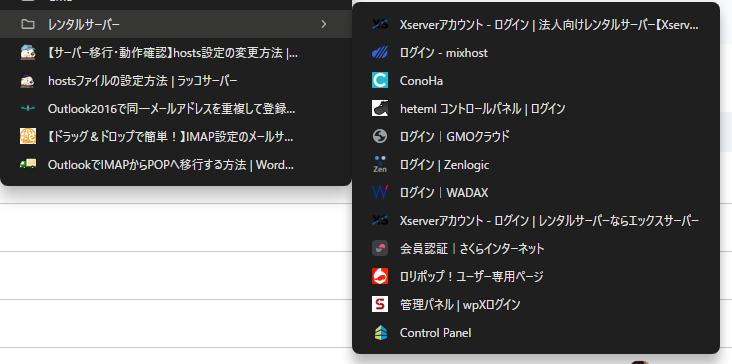Open the ConoHa bookmark

[x=535, y=81]
